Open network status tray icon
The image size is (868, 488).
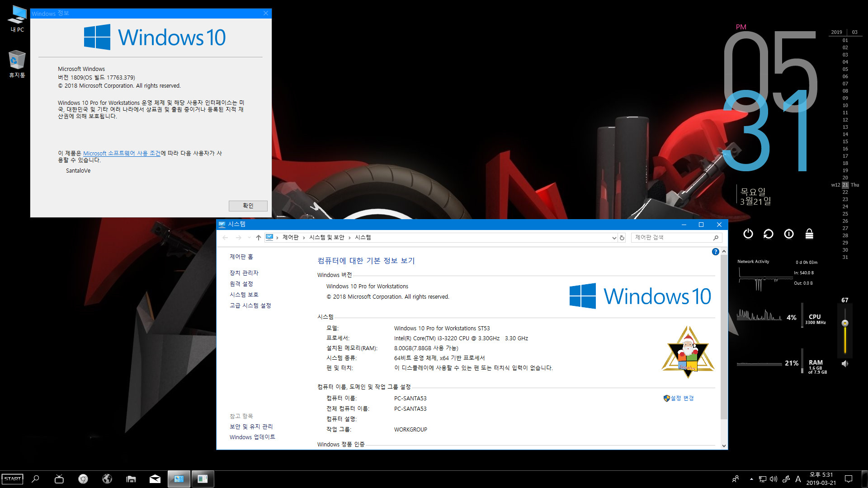point(762,479)
